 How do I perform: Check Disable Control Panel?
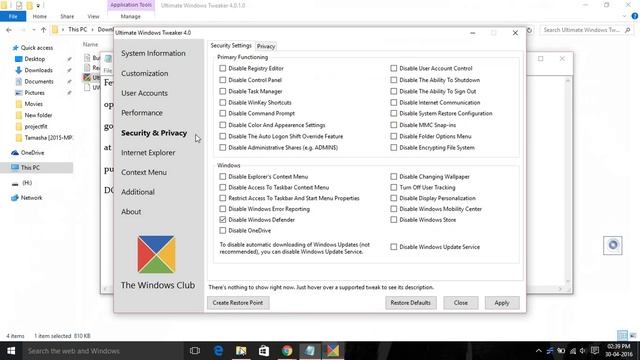(222, 80)
